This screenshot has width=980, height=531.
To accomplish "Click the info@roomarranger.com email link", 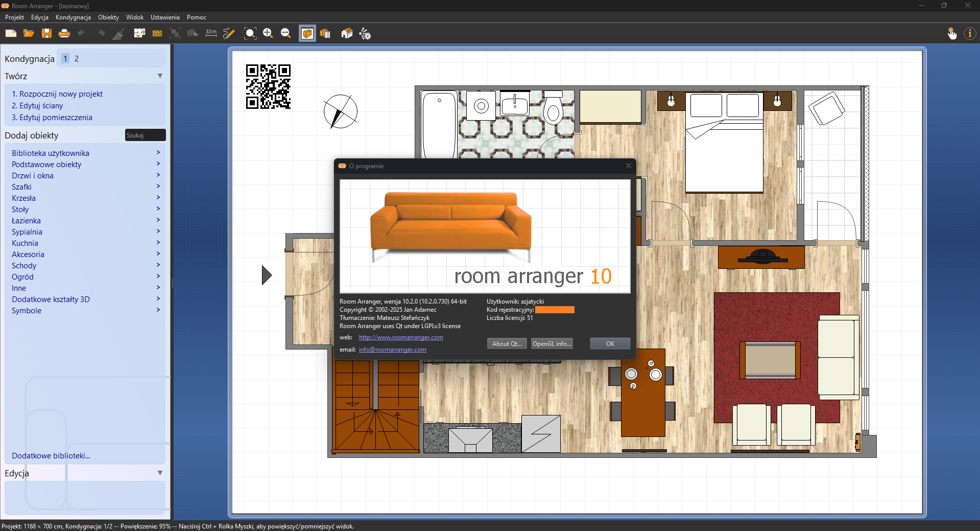I will (x=392, y=350).
